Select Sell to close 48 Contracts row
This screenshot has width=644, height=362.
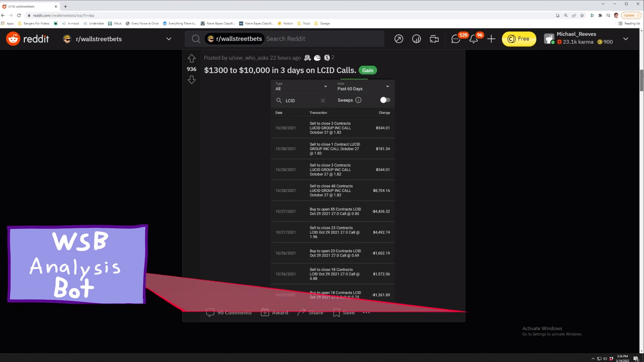[332, 190]
